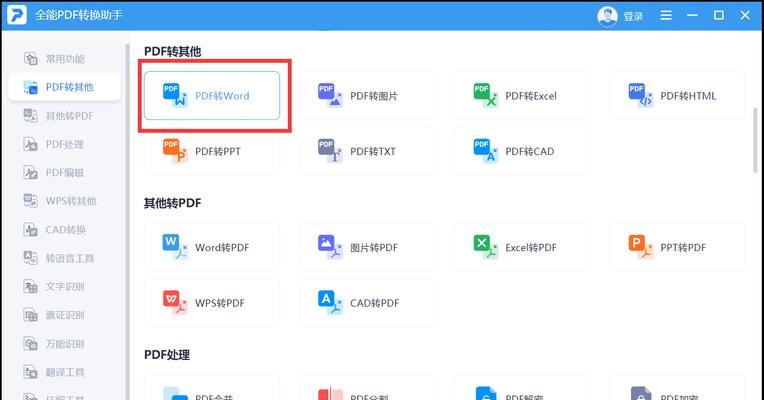Screen dimensions: 764x400
Task: Click the 登录 login link
Action: (x=633, y=16)
